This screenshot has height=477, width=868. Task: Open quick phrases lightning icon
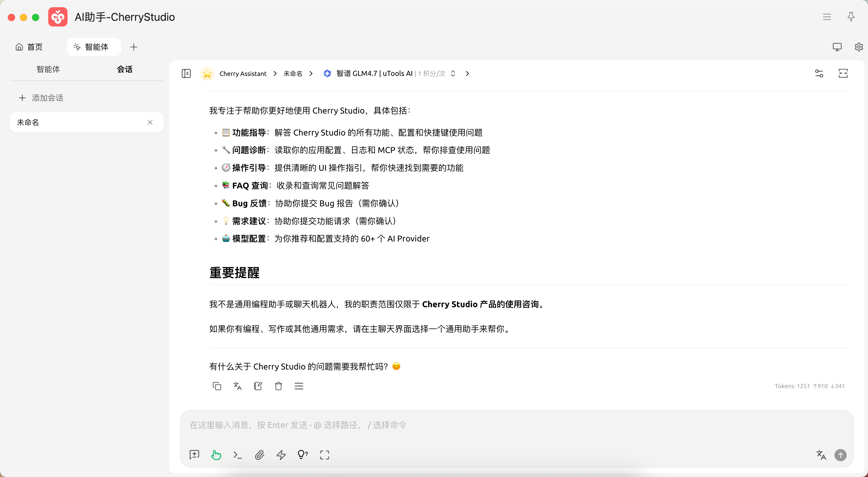click(x=281, y=455)
